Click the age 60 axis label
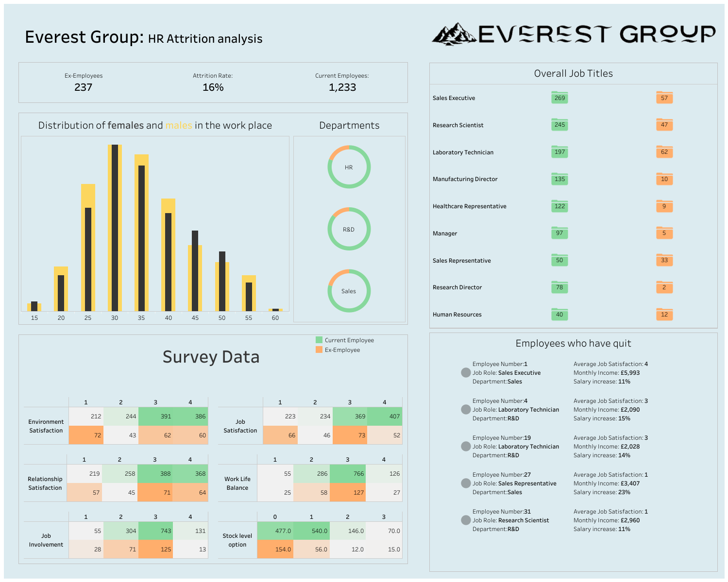 point(275,318)
